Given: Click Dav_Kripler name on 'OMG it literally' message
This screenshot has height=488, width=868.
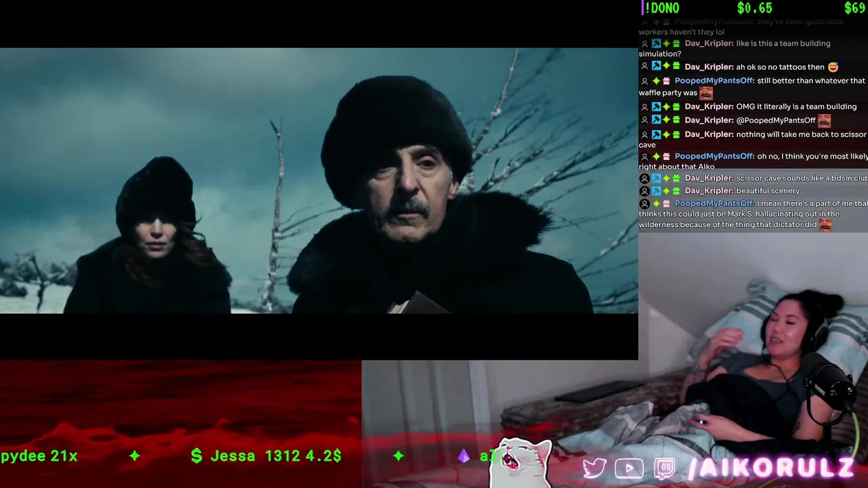Looking at the screenshot, I should pyautogui.click(x=709, y=107).
